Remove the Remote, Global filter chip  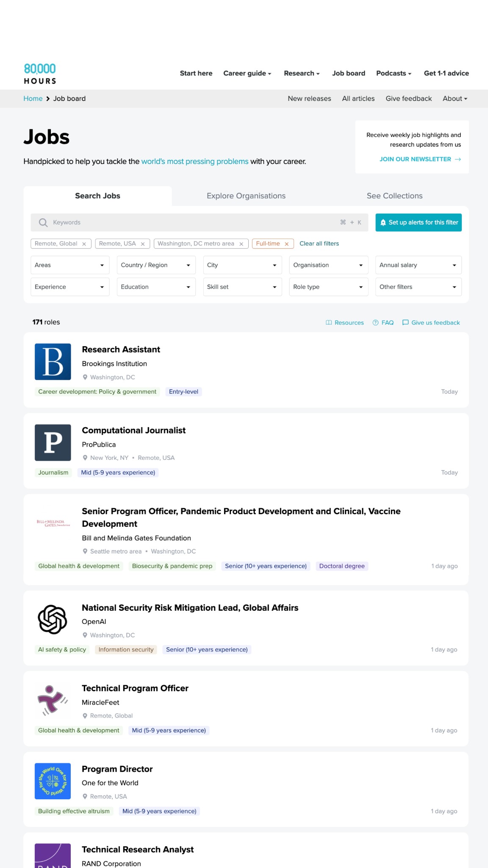(x=84, y=244)
